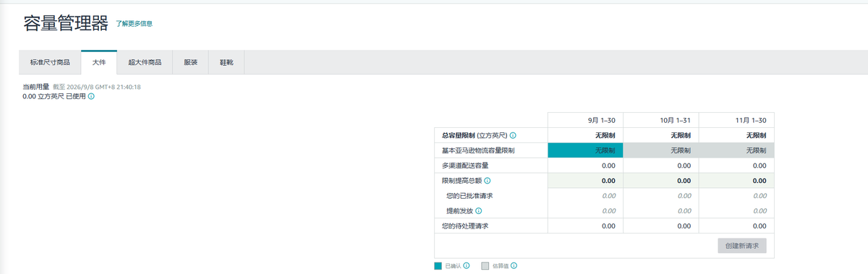Image resolution: width=868 pixels, height=274 pixels.
Task: Click info icon next to 提前发放
Action: (479, 211)
